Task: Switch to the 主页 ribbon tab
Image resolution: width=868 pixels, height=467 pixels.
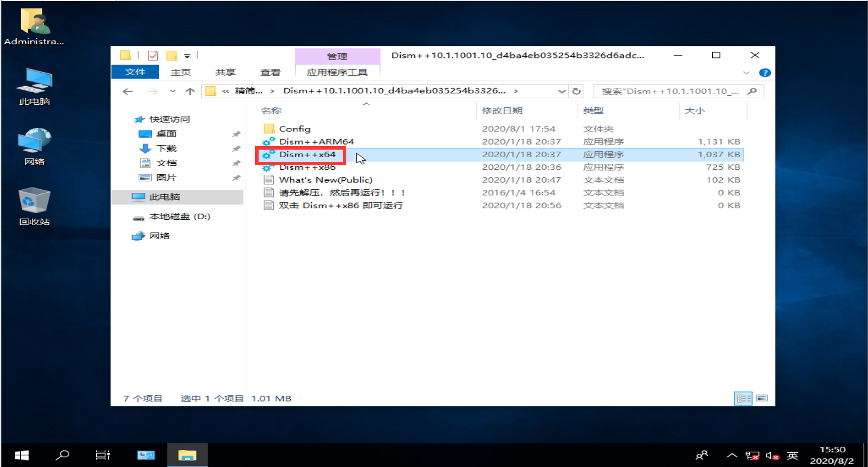Action: 181,72
